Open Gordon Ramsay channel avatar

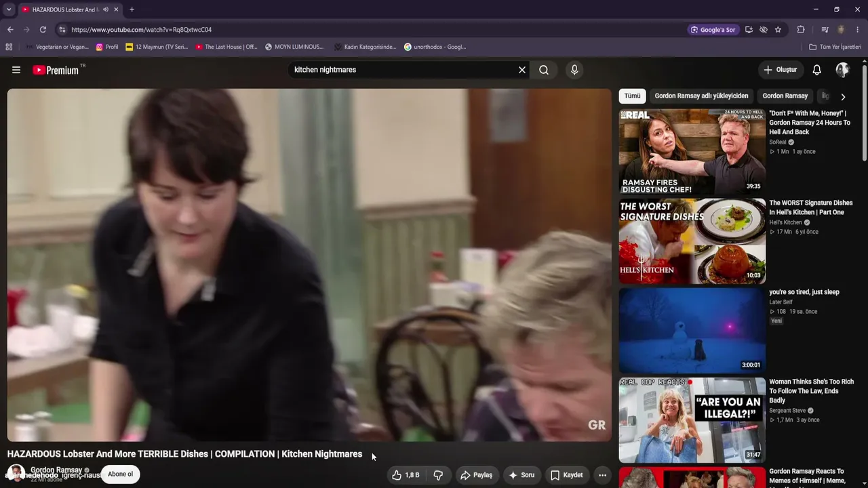click(16, 473)
